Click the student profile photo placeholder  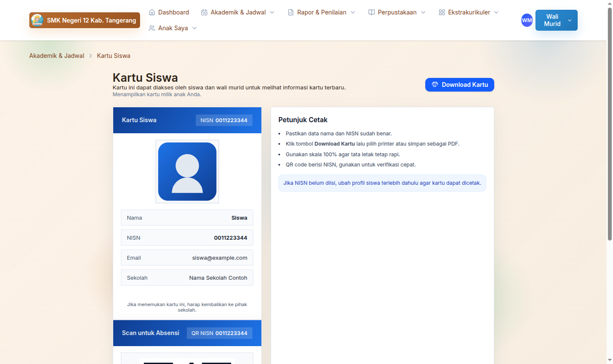(x=187, y=172)
